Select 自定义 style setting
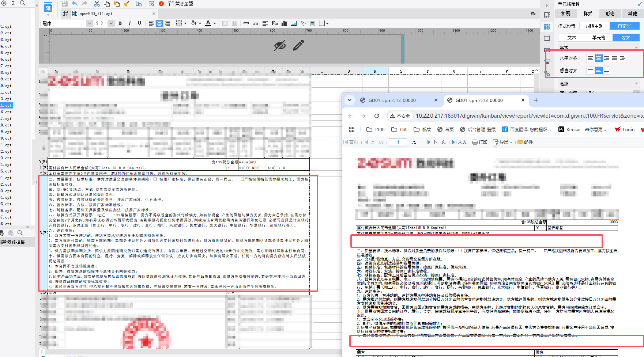The image size is (644, 357). [x=625, y=26]
